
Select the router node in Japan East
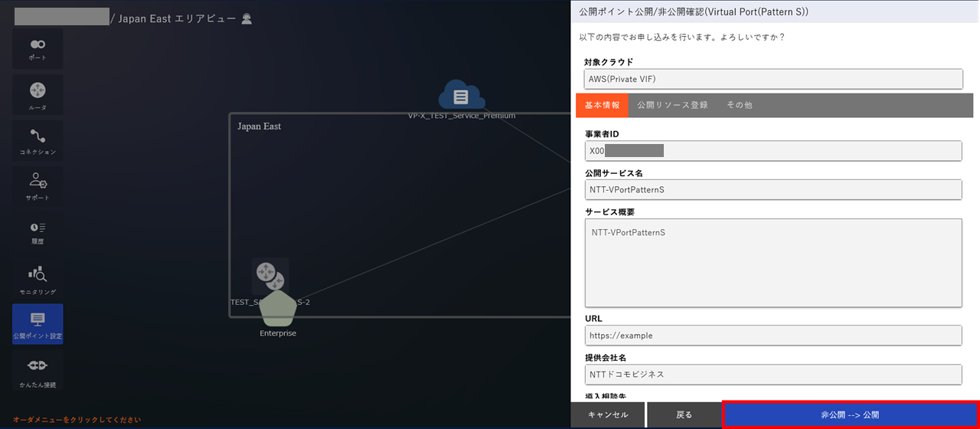pos(269,276)
